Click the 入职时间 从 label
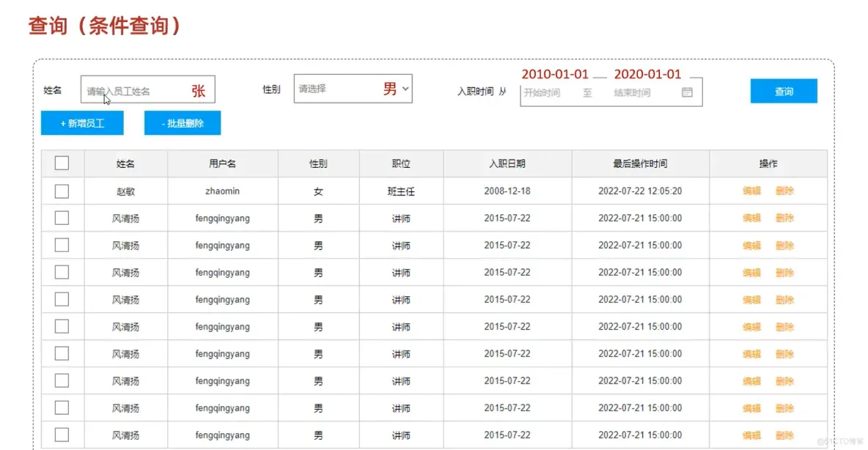The width and height of the screenshot is (868, 450). [482, 92]
